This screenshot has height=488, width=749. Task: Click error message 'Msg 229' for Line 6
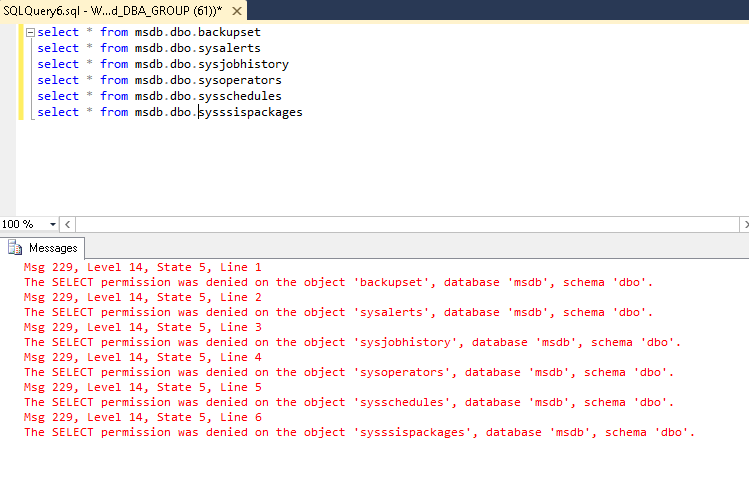point(143,417)
